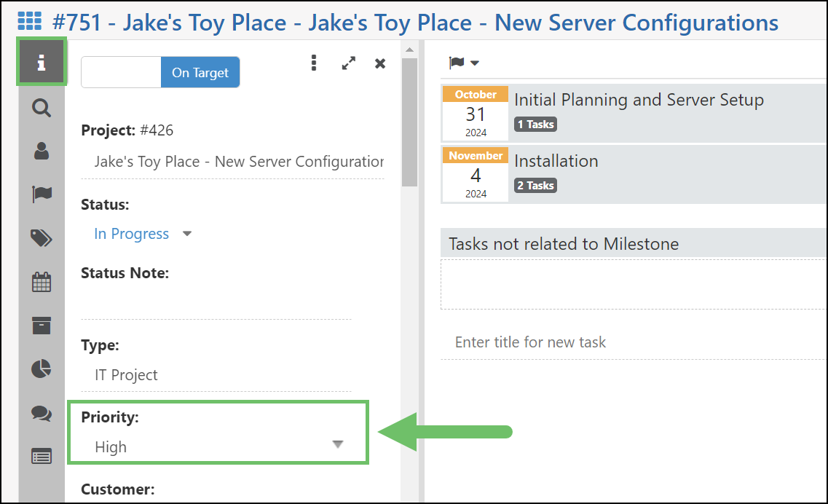Open the comments sidebar icon
Screen dimensions: 828x504
[42, 413]
